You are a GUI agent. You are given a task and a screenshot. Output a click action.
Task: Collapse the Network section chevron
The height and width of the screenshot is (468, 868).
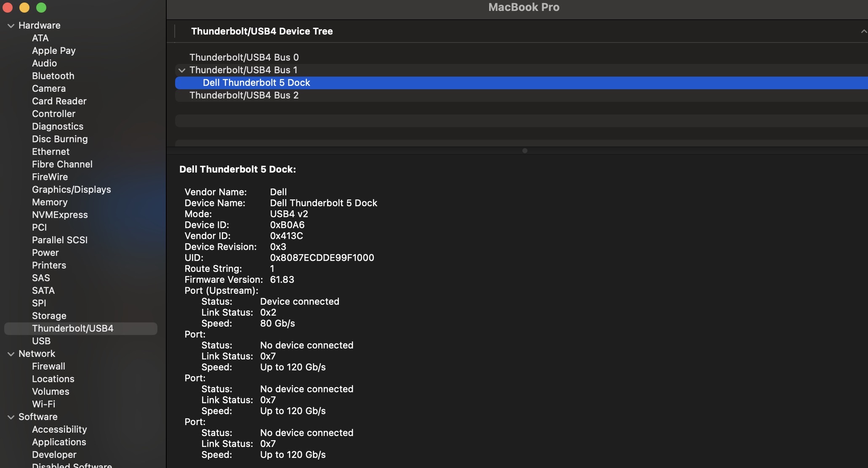point(11,354)
